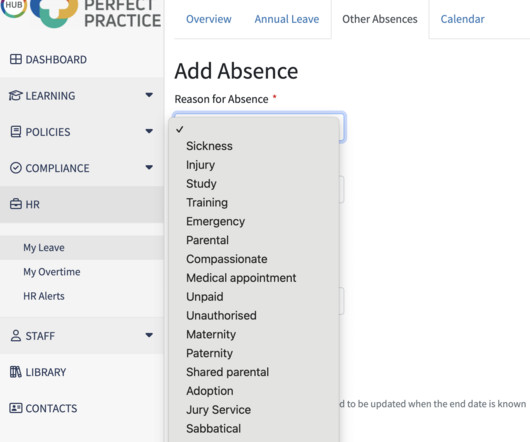The width and height of the screenshot is (530, 442).
Task: Expand the Learning menu arrow
Action: coord(149,95)
